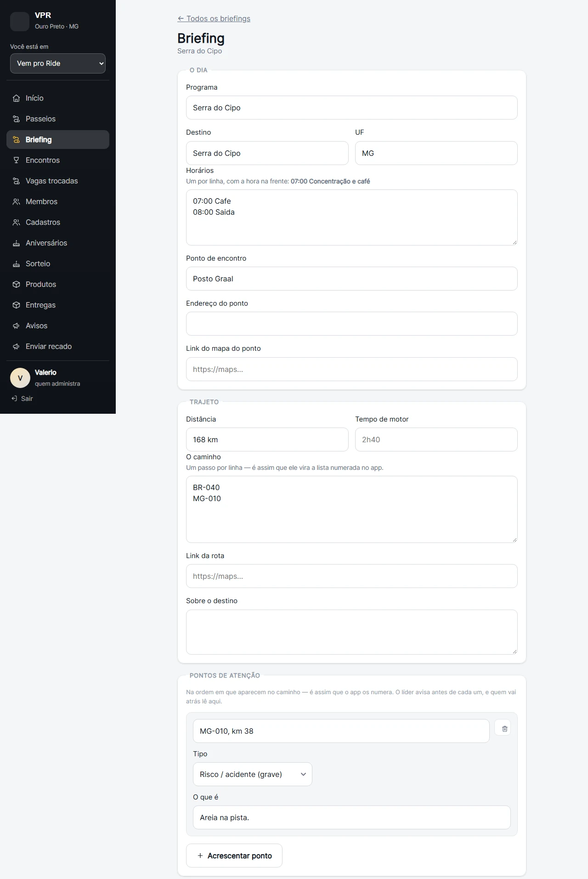Click the Aniversários cake icon
Viewport: 588px width, 879px height.
[16, 243]
